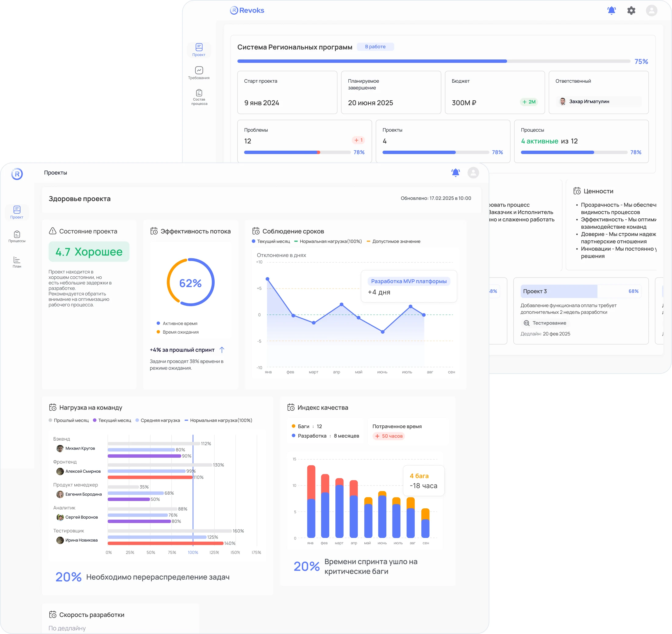Open notifications bell in Revoks back window
The width and height of the screenshot is (672, 634).
(x=611, y=10)
